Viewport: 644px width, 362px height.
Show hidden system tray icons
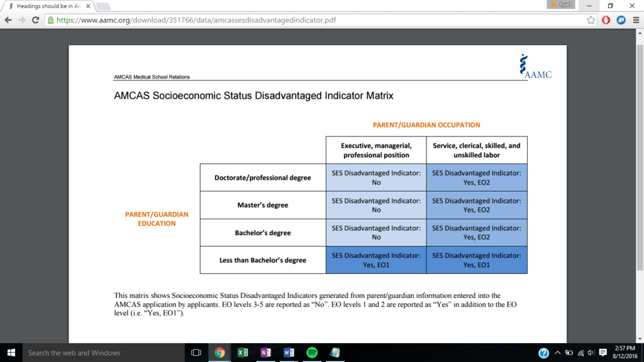(x=557, y=353)
